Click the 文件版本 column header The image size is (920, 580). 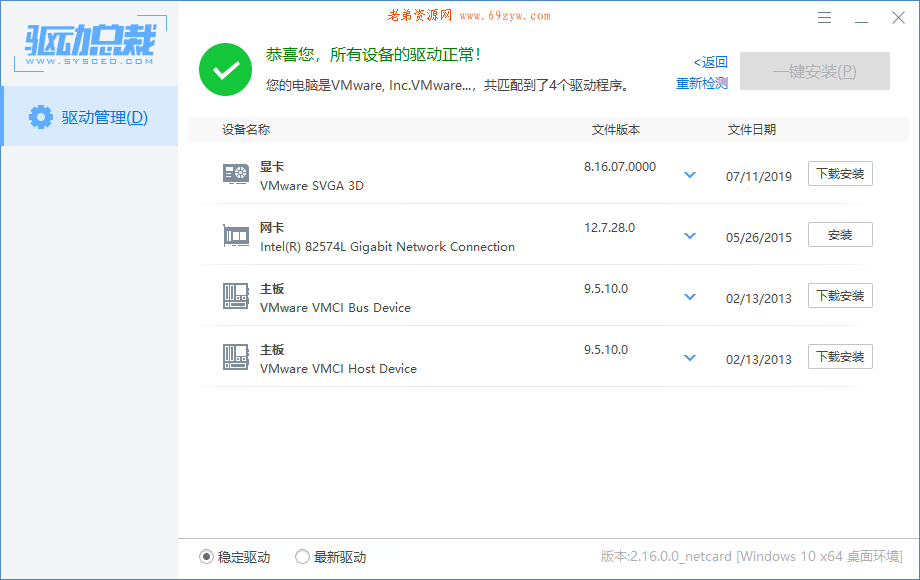(615, 130)
